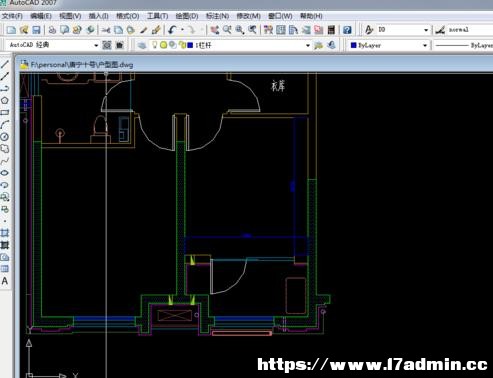493x378 pixels.
Task: Open the Help question mark icon
Action: [347, 30]
